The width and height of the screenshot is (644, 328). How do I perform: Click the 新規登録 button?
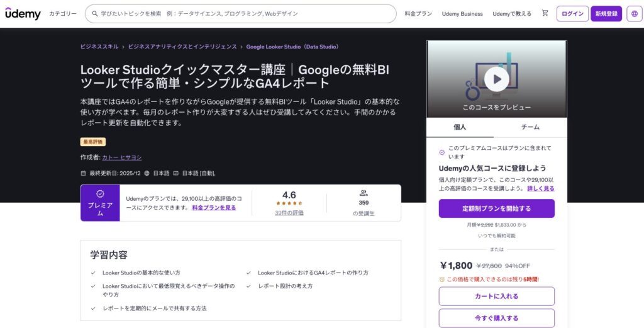click(606, 14)
